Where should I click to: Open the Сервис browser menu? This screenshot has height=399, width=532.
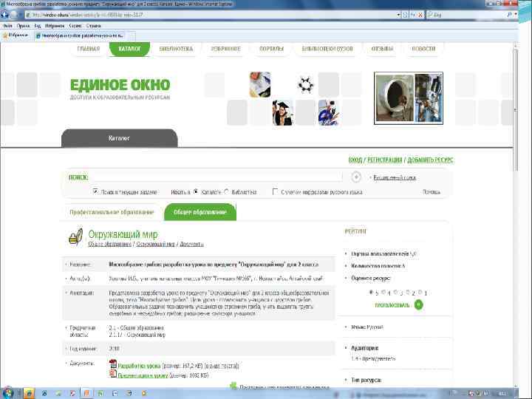[75, 26]
